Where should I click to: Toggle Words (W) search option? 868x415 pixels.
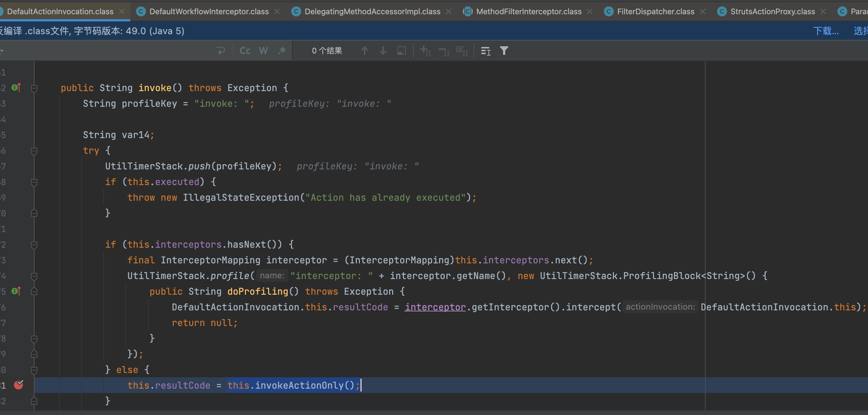263,51
